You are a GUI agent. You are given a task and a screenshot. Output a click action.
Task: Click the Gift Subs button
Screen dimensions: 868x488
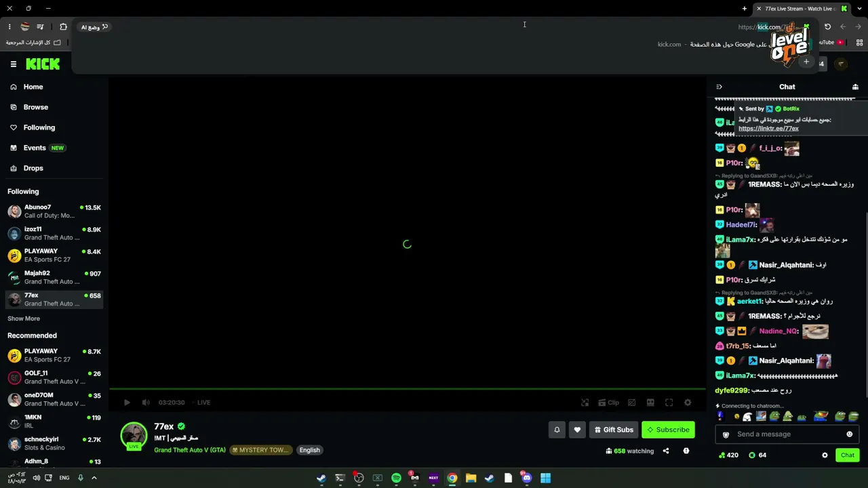614,430
